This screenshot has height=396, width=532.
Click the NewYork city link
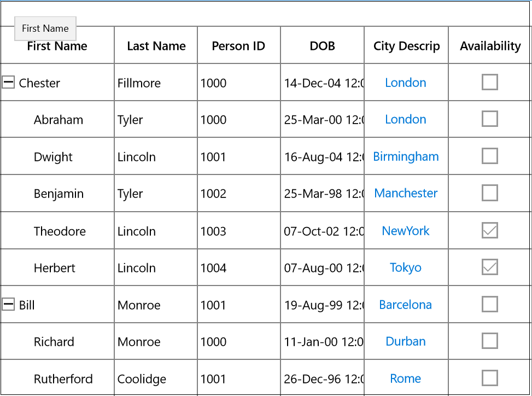click(x=406, y=231)
